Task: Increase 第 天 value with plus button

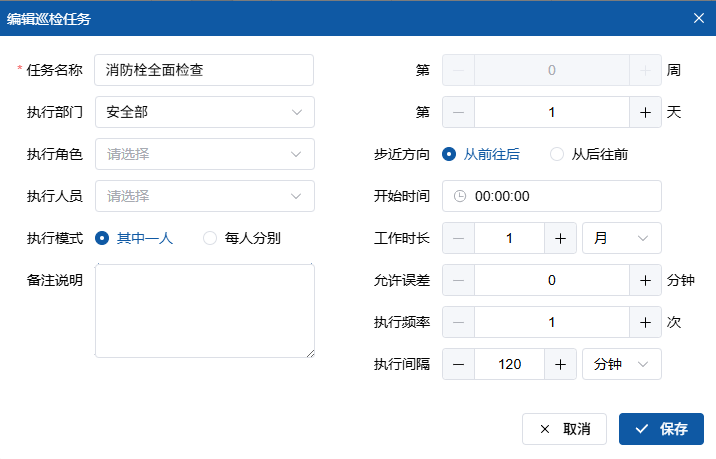Action: coord(645,112)
